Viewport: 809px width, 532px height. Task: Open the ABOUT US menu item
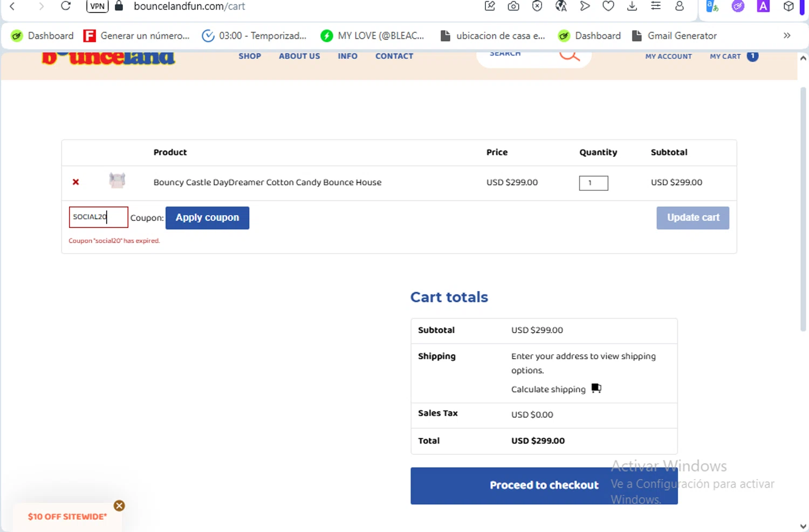[x=299, y=56]
